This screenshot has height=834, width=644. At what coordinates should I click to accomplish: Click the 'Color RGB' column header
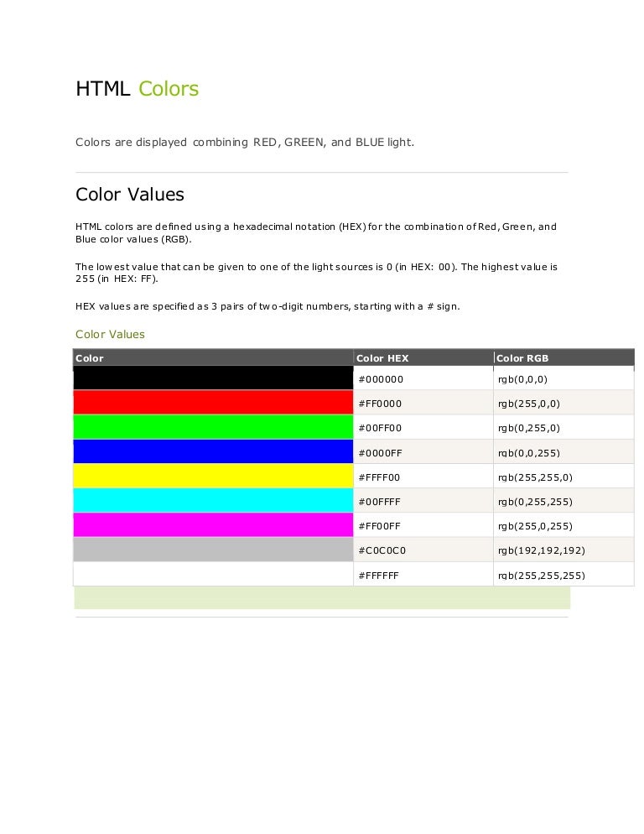[522, 358]
